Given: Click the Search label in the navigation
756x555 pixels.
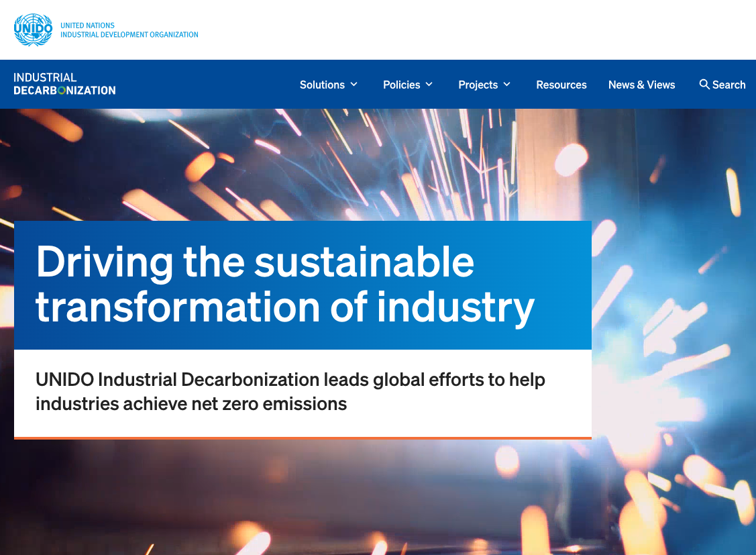Looking at the screenshot, I should coord(728,85).
